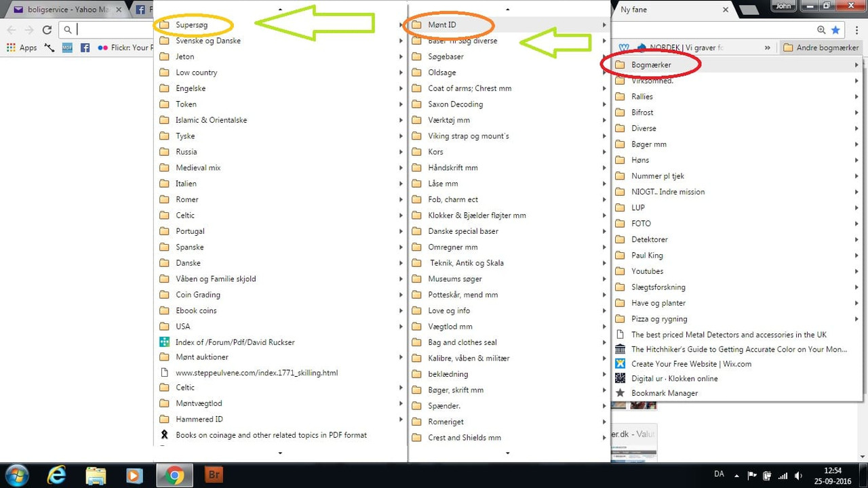Click the down arrow below the Crest and Shields menu
The image size is (868, 488).
click(x=507, y=453)
